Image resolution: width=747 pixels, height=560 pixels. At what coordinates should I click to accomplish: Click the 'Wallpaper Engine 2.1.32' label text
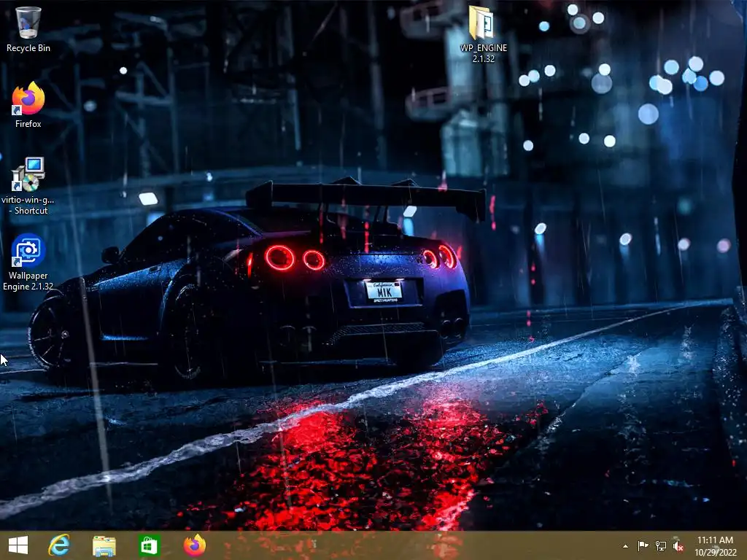28,281
